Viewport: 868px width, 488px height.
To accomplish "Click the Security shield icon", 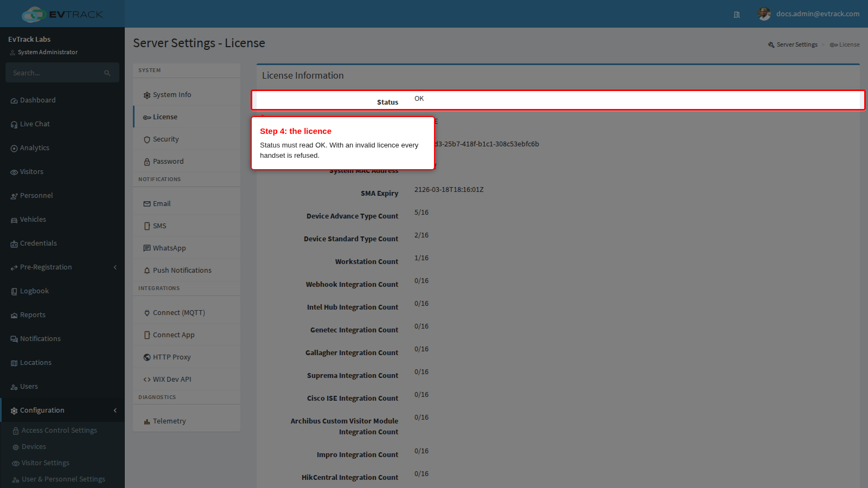I will [x=147, y=140].
